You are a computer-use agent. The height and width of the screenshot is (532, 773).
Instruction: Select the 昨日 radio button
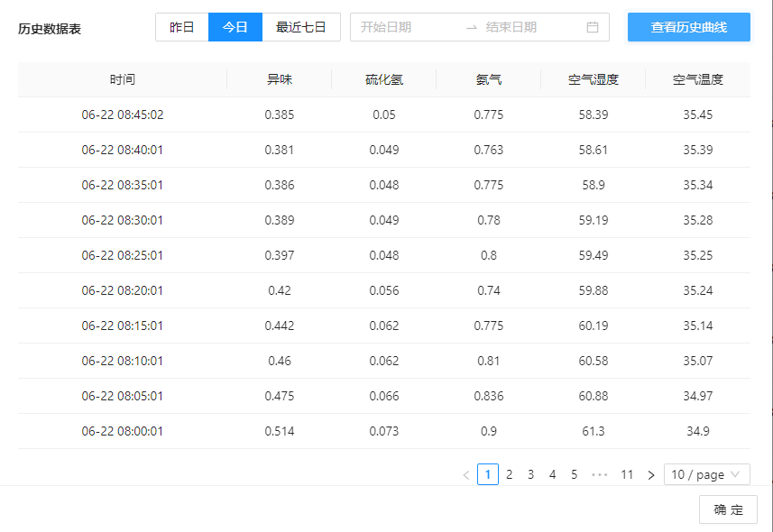[182, 27]
